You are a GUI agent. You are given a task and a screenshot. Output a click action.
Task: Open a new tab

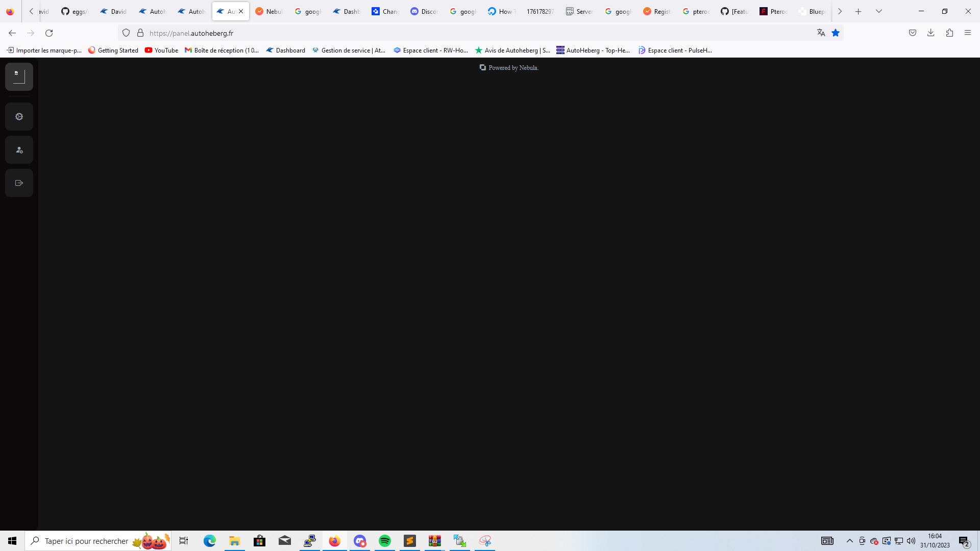(x=859, y=11)
